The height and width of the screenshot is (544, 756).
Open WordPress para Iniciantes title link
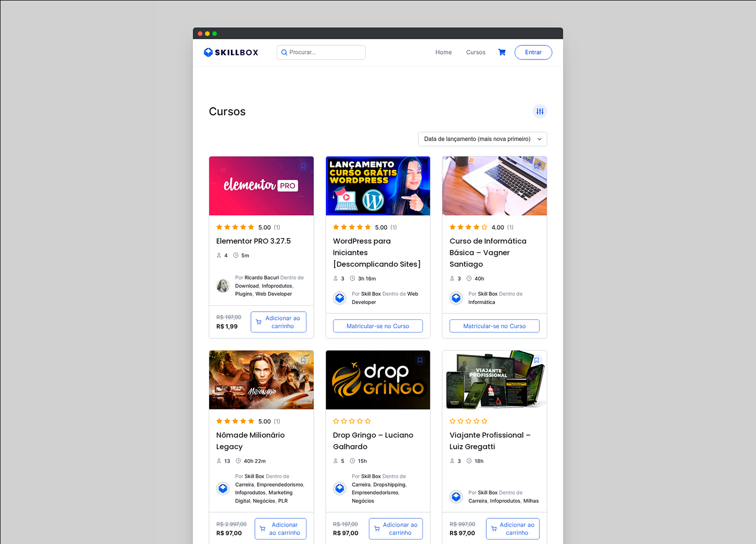coord(376,253)
